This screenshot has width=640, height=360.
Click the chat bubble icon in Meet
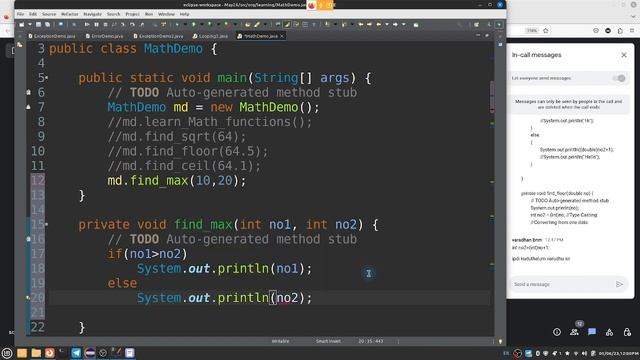pos(592,332)
